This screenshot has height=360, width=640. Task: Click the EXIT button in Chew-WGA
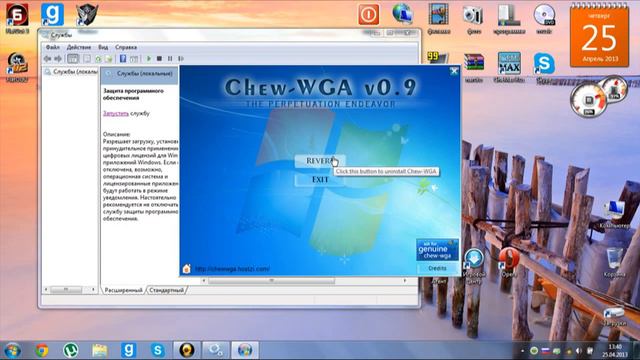click(320, 180)
